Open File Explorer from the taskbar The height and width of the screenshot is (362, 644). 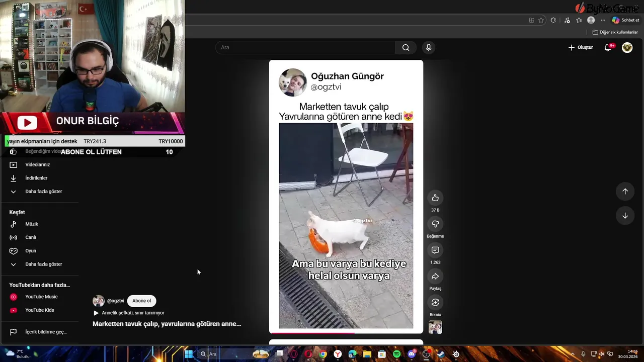367,354
